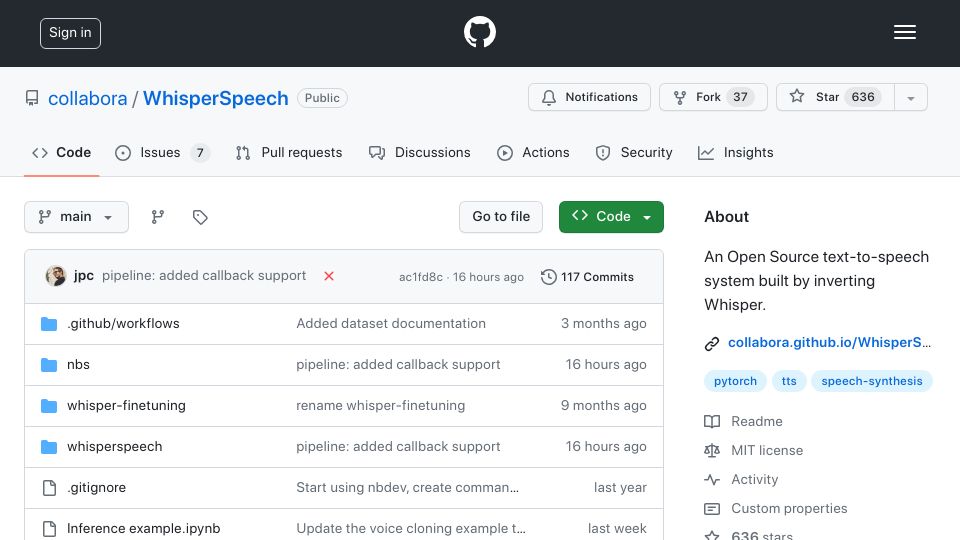Viewport: 960px width, 540px height.
Task: Open the whisper-finetuning folder
Action: 126,405
